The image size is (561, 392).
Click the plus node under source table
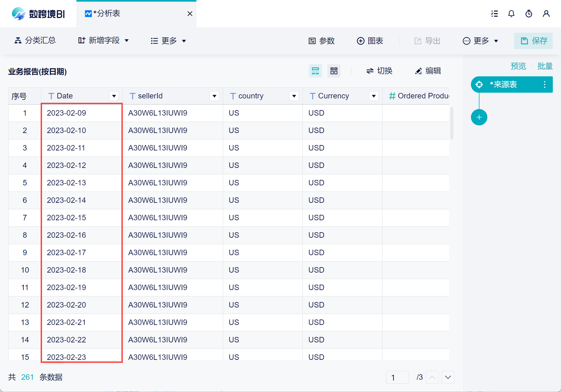(479, 117)
